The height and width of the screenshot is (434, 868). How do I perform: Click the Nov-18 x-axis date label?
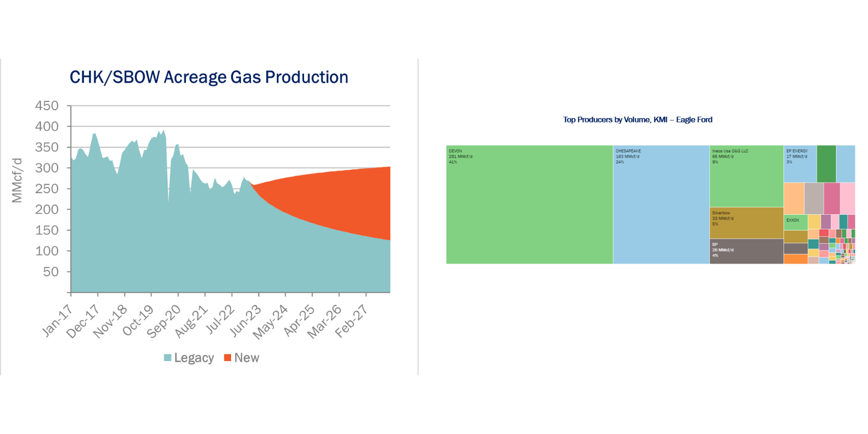coord(110,321)
